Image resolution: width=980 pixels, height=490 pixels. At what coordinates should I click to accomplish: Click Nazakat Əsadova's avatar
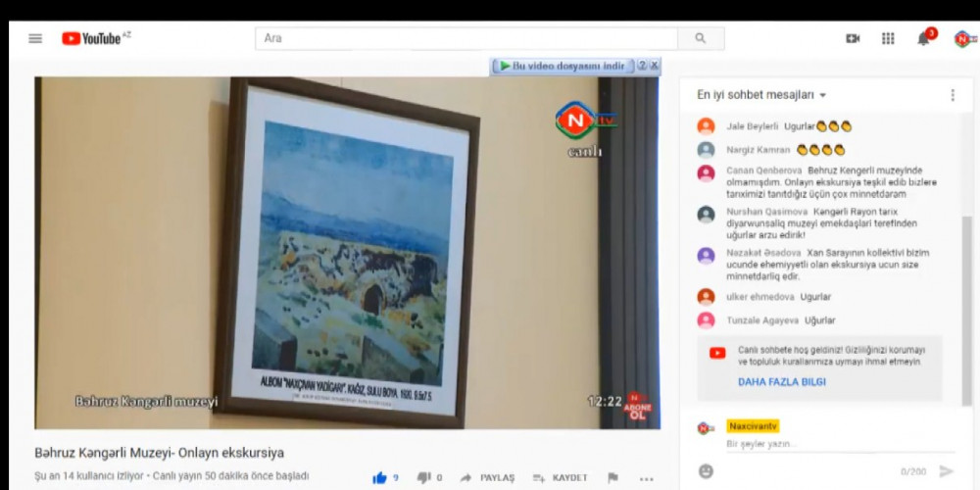(706, 256)
